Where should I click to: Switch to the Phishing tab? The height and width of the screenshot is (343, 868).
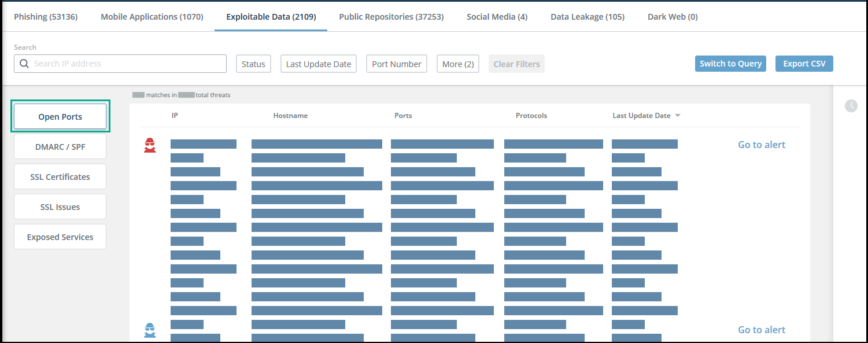(46, 17)
